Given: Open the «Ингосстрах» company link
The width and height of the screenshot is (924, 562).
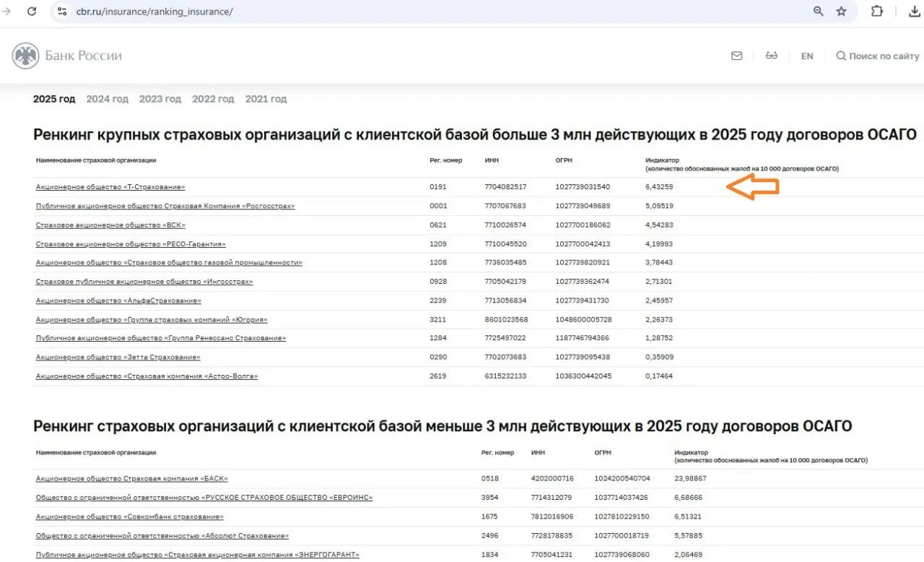Looking at the screenshot, I should (144, 281).
